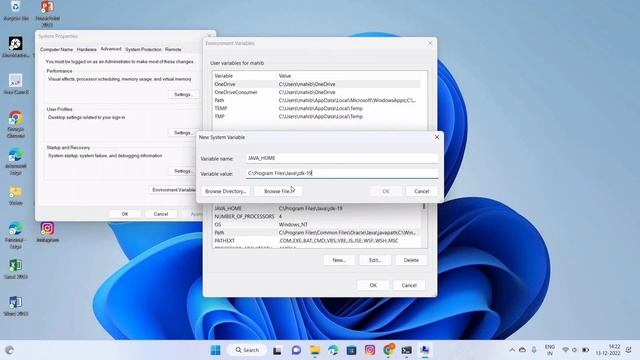Click OK in the System Properties window
640x360 pixels.
125,214
